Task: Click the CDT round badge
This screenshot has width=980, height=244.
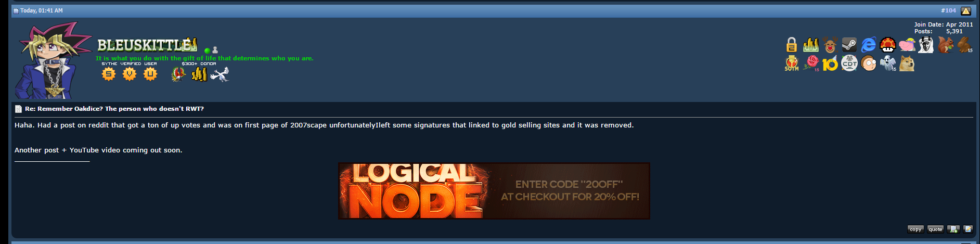Action: click(x=849, y=63)
